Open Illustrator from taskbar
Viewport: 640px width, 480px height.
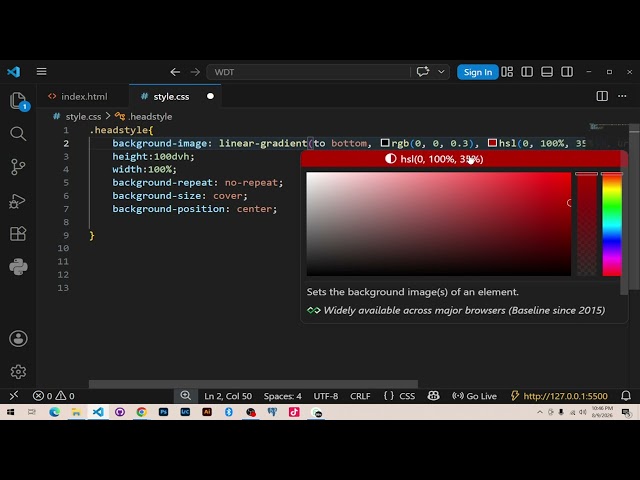207,412
